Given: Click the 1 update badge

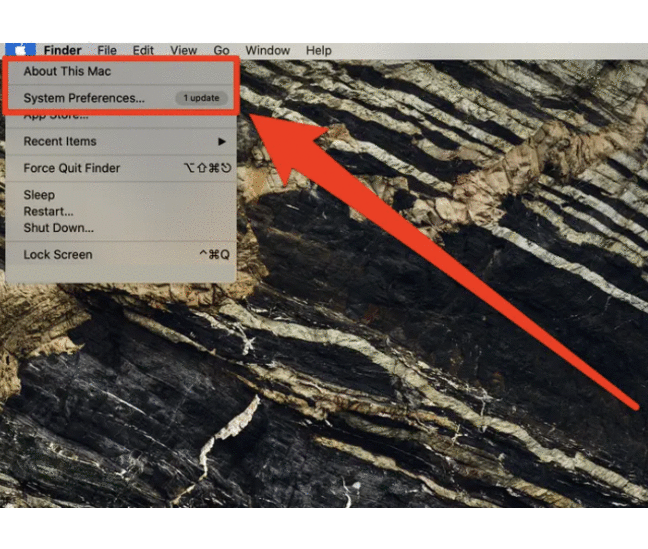Looking at the screenshot, I should coord(201,99).
